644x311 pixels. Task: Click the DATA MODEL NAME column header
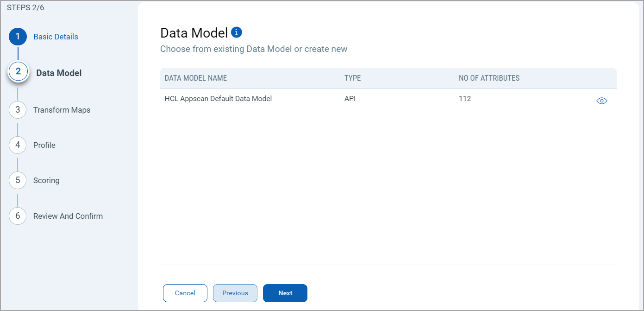click(x=195, y=78)
